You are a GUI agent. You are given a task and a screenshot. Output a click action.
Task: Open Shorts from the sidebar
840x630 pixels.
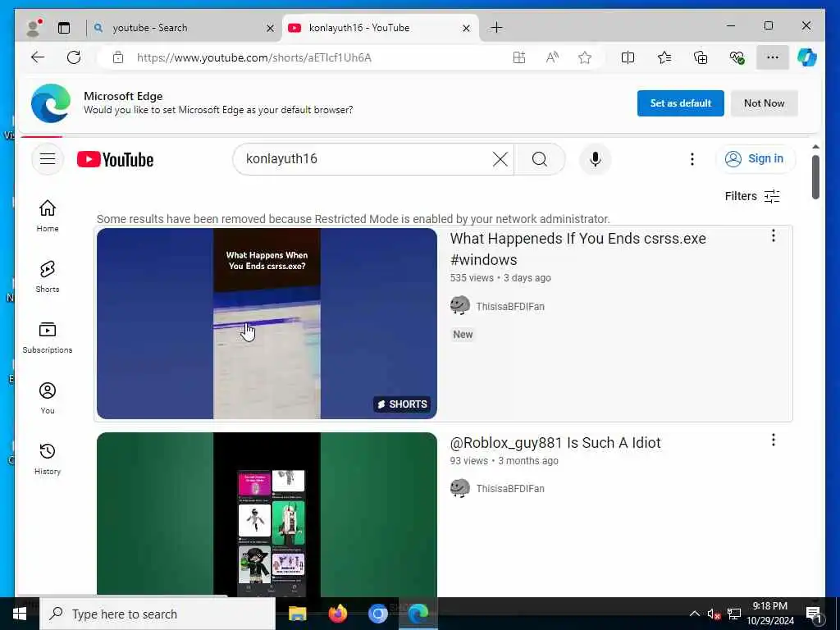point(47,276)
